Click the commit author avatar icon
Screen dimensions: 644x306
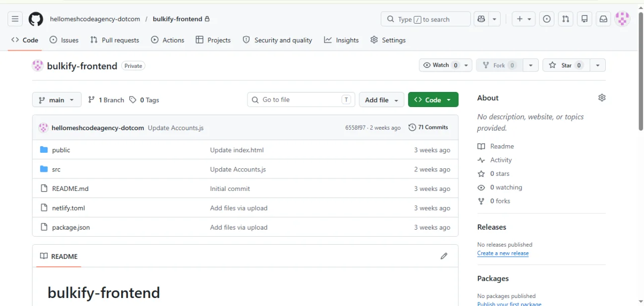click(43, 128)
